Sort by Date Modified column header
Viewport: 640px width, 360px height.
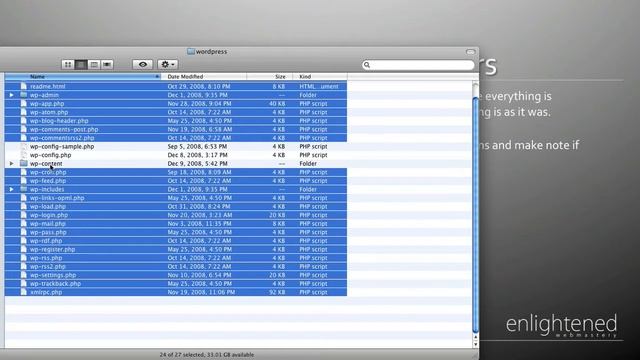[204, 77]
